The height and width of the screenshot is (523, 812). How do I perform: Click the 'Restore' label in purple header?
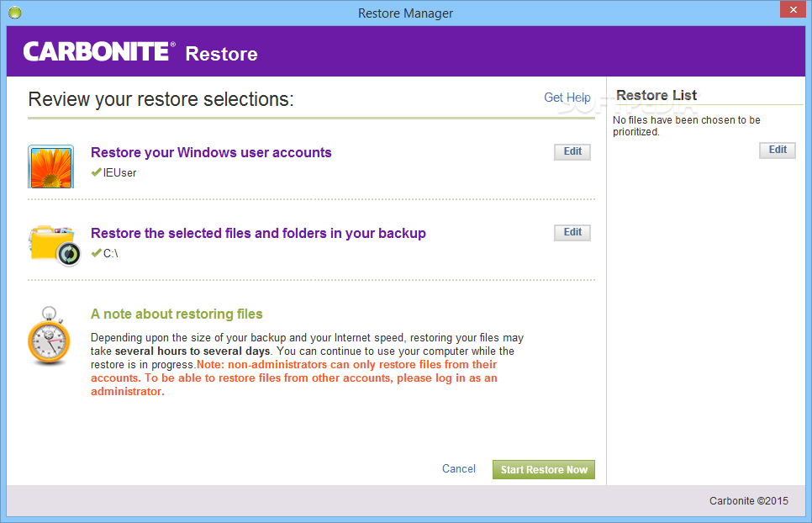pyautogui.click(x=222, y=54)
